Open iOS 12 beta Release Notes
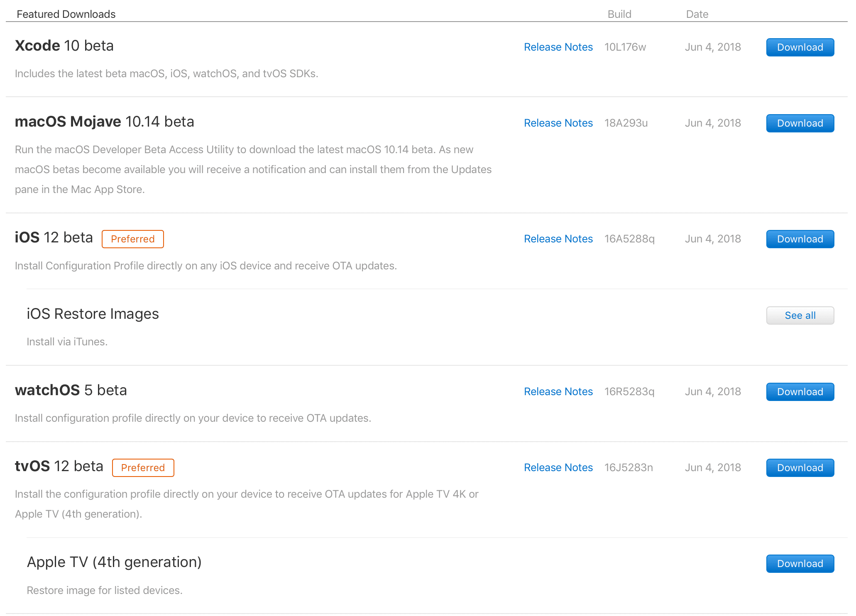 pos(558,239)
